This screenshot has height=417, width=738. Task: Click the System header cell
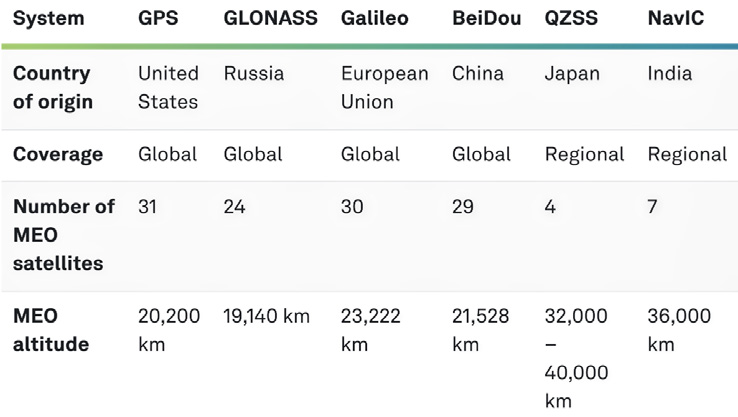click(x=49, y=19)
